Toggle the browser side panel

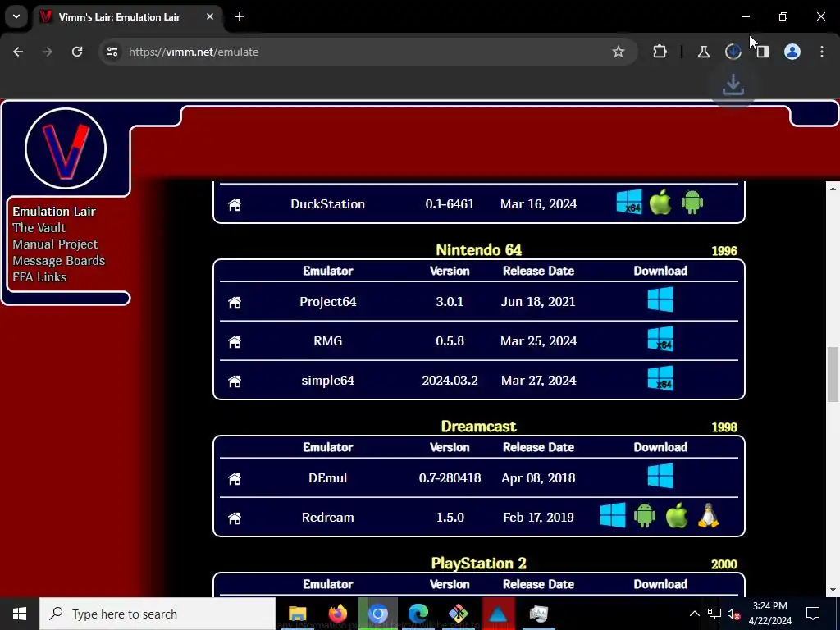tap(762, 52)
